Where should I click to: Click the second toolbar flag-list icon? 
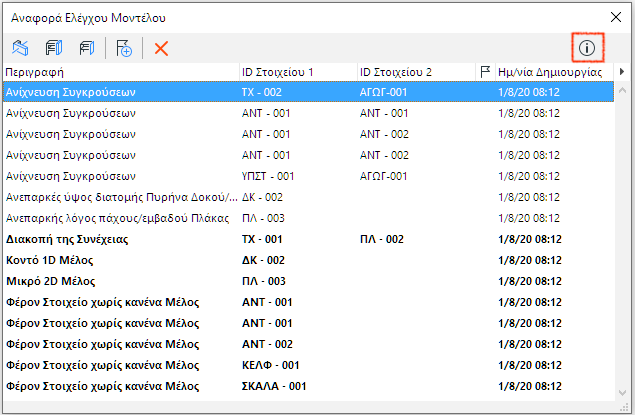[53, 48]
